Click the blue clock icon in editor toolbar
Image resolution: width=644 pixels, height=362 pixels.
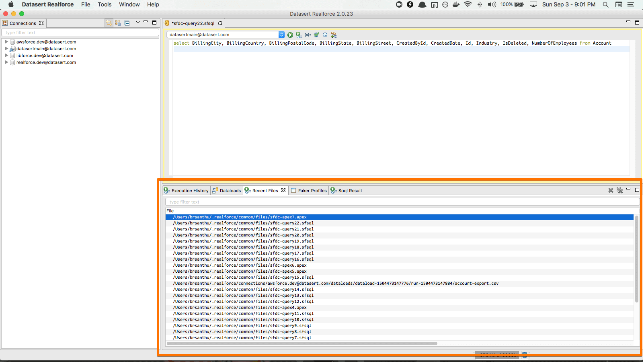pos(325,35)
